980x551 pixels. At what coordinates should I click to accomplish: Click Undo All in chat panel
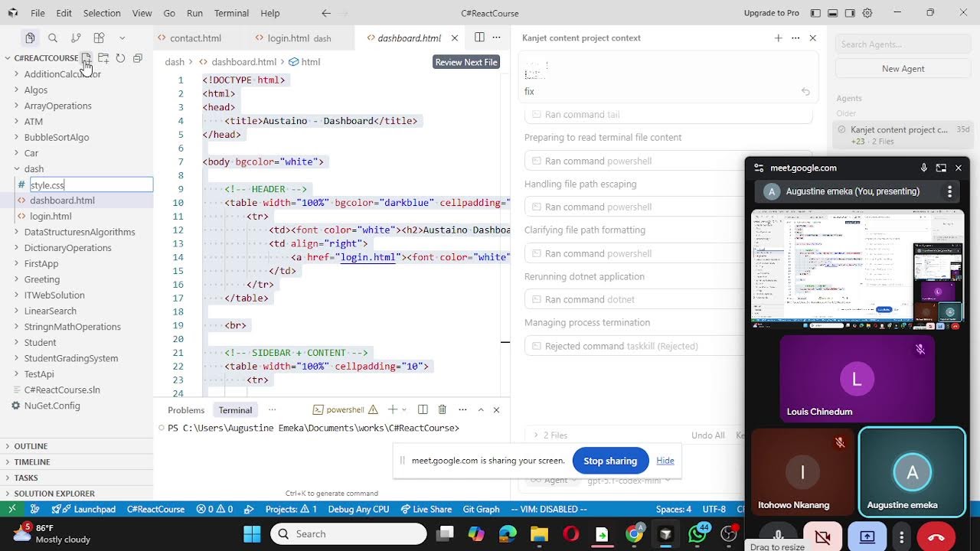[708, 435]
